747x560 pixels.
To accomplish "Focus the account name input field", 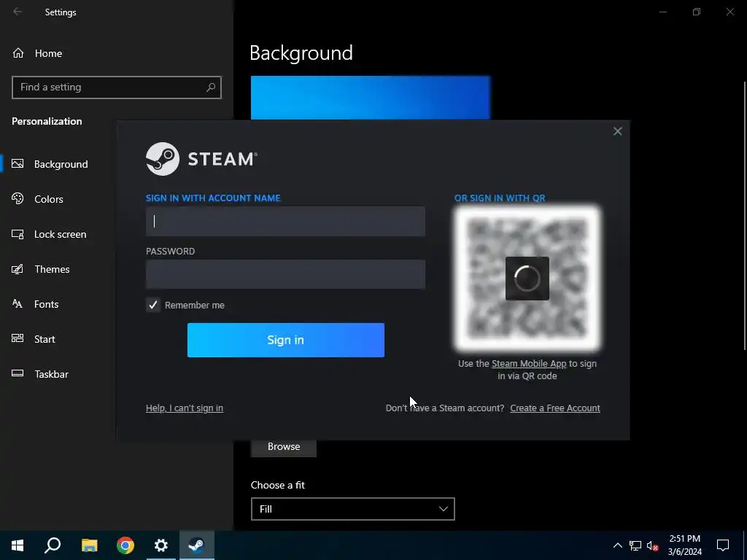I will pyautogui.click(x=285, y=222).
